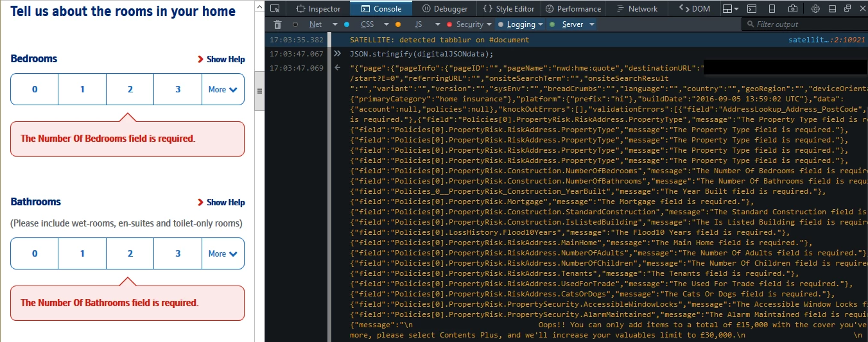Expand the Net filter dropdown arrow
Image resolution: width=868 pixels, height=342 pixels.
click(334, 24)
